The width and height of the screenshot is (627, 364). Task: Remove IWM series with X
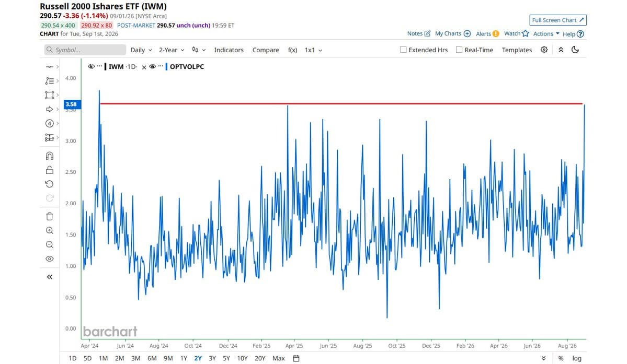[144, 67]
